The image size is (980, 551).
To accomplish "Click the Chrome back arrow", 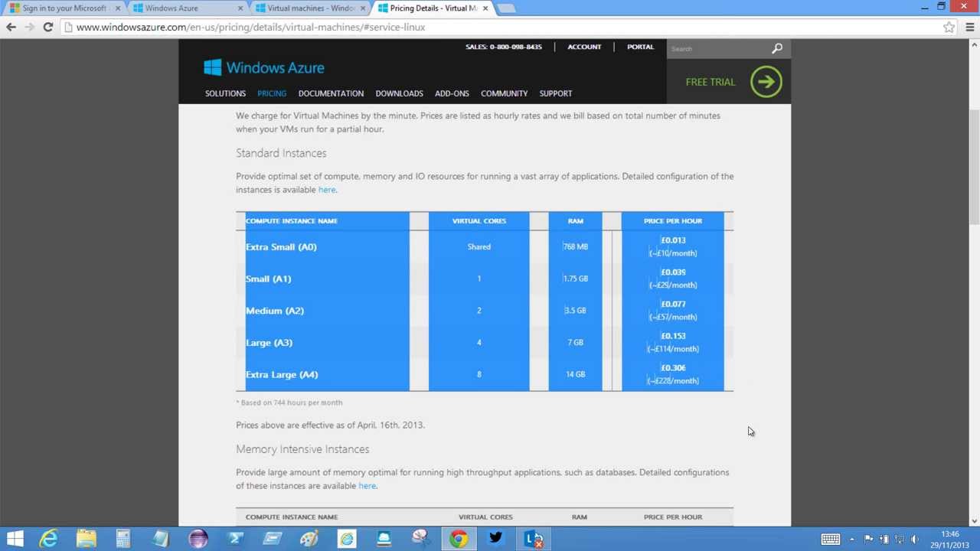I will tap(11, 27).
